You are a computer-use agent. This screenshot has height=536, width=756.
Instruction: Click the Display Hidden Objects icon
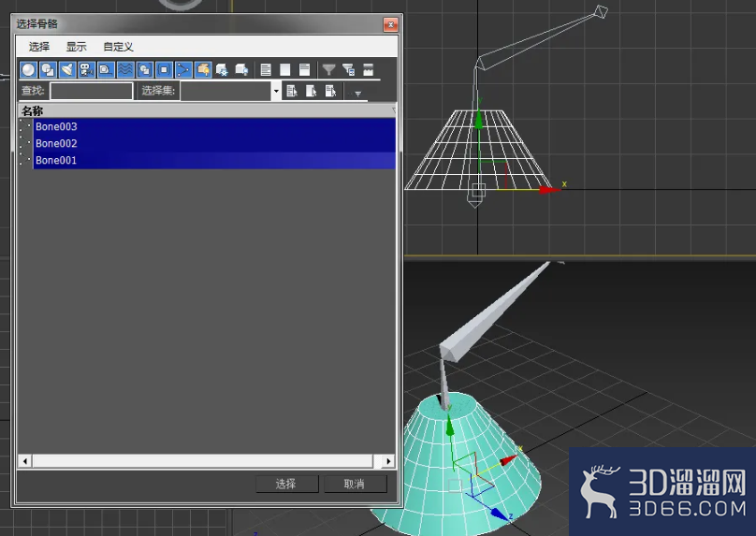pos(241,70)
